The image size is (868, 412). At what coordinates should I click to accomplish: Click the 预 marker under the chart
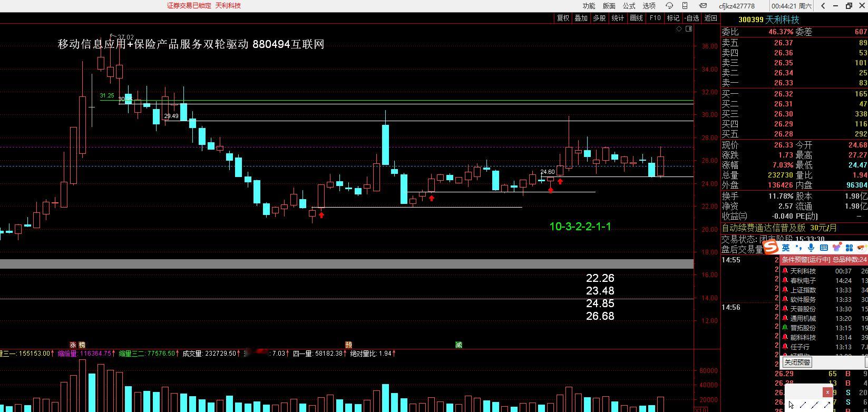click(348, 345)
